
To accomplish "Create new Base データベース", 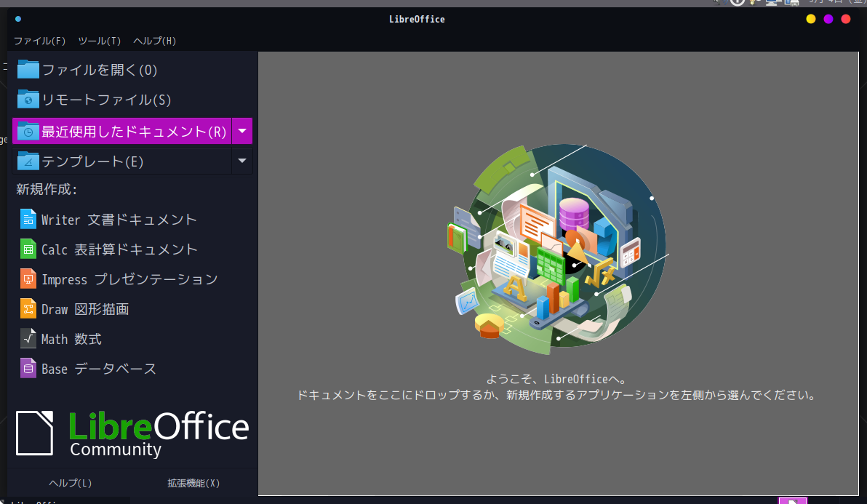I will (x=98, y=369).
